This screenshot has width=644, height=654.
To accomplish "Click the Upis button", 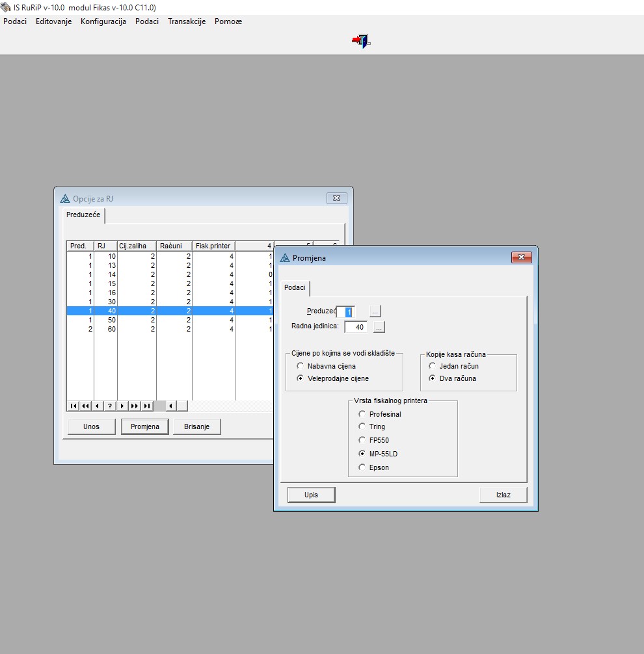I will tap(311, 495).
